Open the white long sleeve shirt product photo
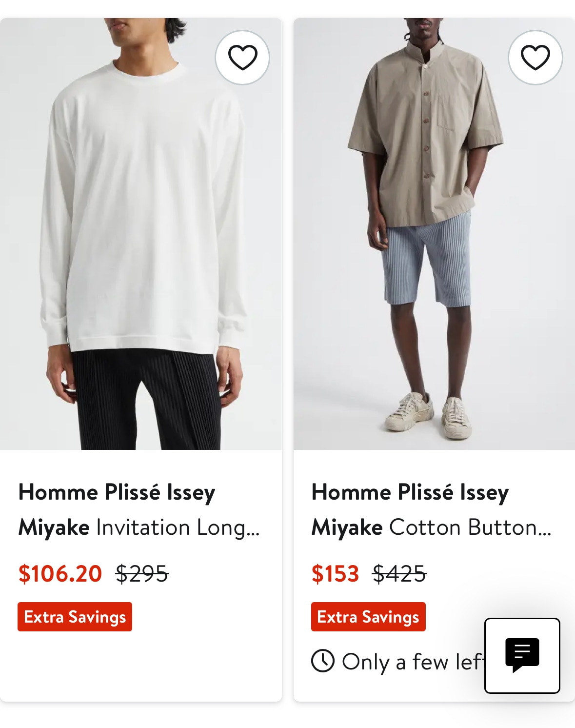Viewport: 575px width, 728px height. point(141,234)
